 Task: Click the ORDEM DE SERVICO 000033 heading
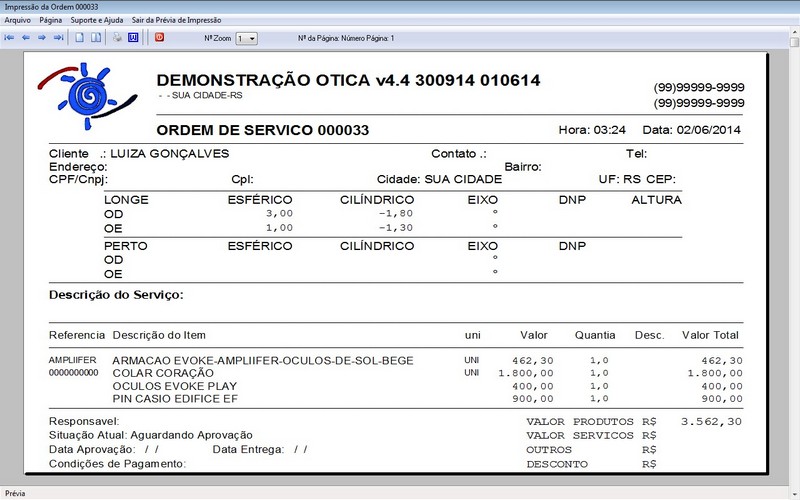263,130
